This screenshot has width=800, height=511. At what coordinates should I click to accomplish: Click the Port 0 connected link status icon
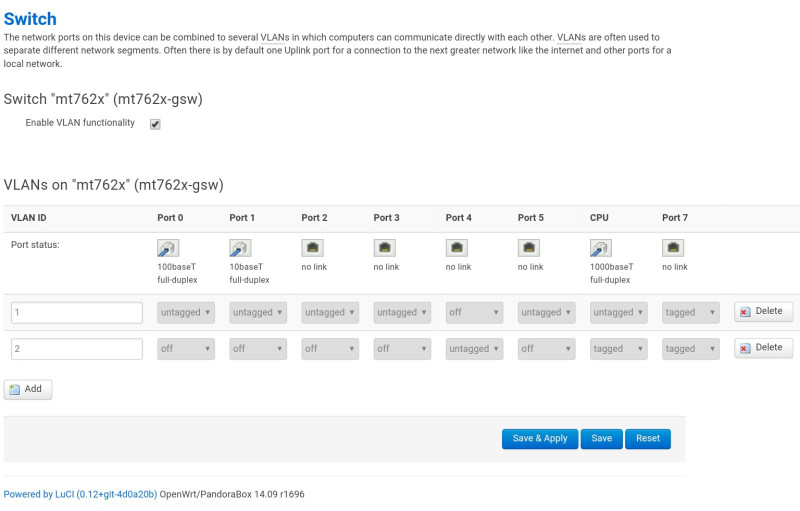pos(168,248)
